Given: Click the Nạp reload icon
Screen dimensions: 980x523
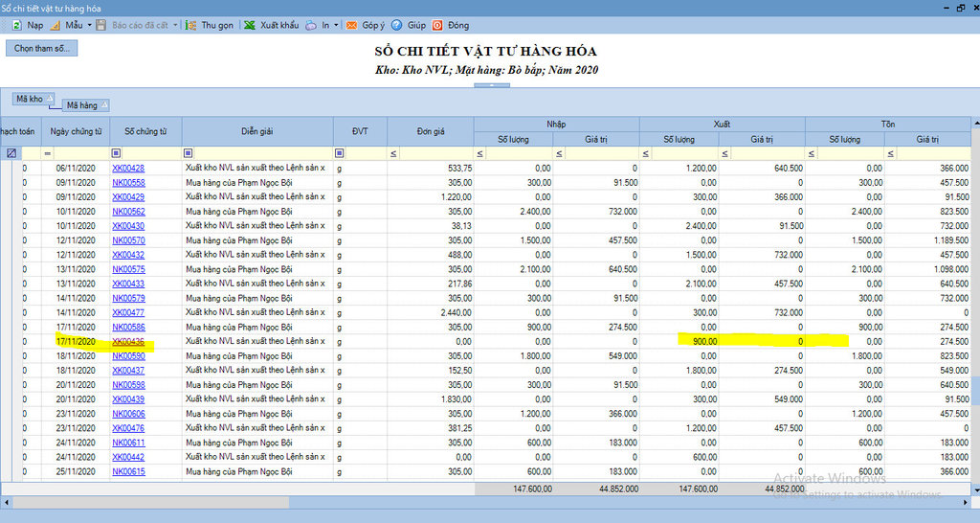Looking at the screenshot, I should (17, 25).
